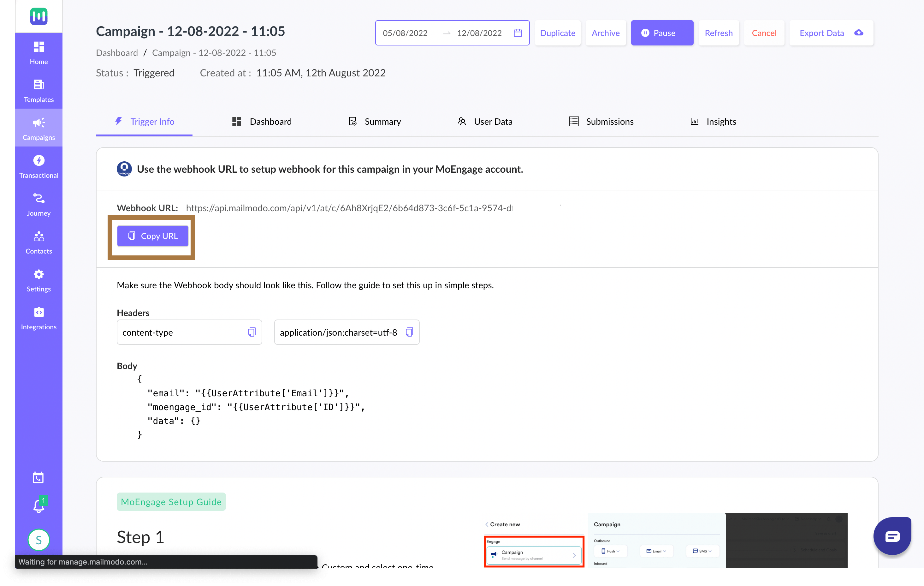Set the end date 12/08/2022 field
The width and height of the screenshot is (924, 586).
pyautogui.click(x=479, y=33)
